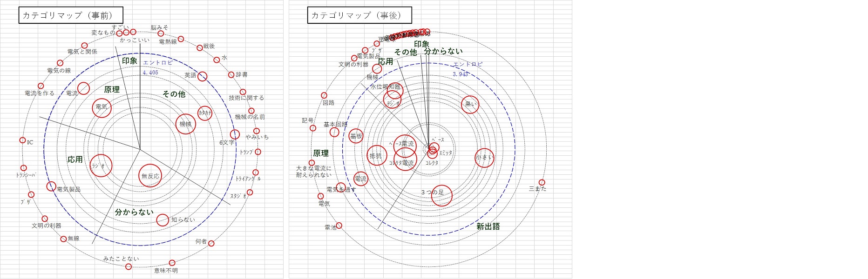Click the 新出語 category label

[488, 226]
